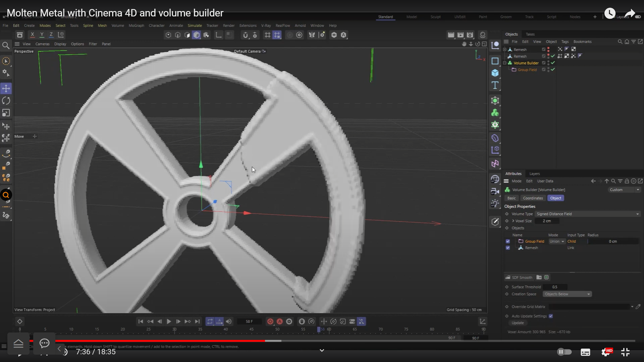
Task: Toggle the Remesh checkbox in Objects list
Action: pyautogui.click(x=507, y=248)
